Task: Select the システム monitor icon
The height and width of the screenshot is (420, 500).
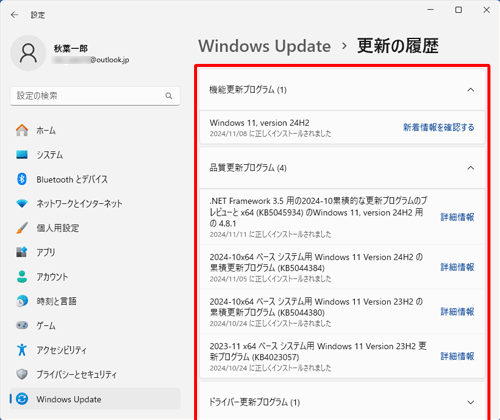Action: (22, 155)
